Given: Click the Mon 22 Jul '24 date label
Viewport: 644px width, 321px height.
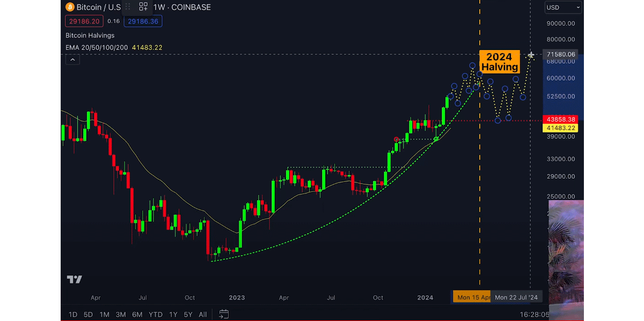Looking at the screenshot, I should 516,297.
